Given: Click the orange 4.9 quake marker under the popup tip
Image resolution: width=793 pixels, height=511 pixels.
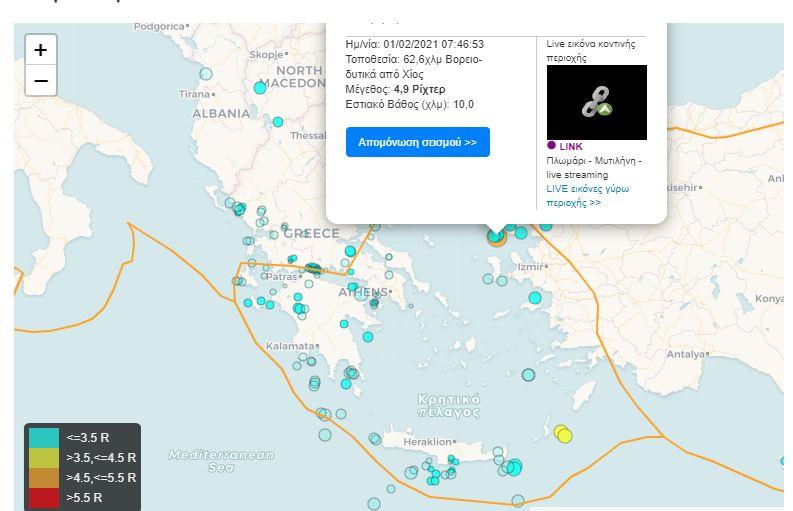Looking at the screenshot, I should [496, 236].
